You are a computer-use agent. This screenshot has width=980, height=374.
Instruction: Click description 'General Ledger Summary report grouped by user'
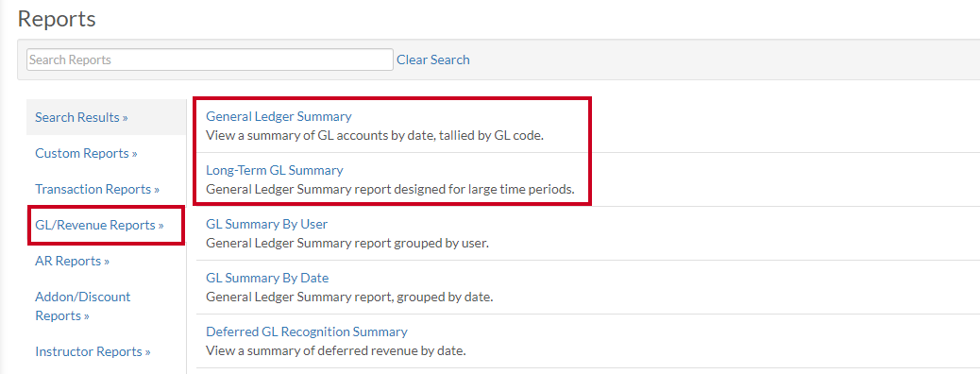(346, 243)
